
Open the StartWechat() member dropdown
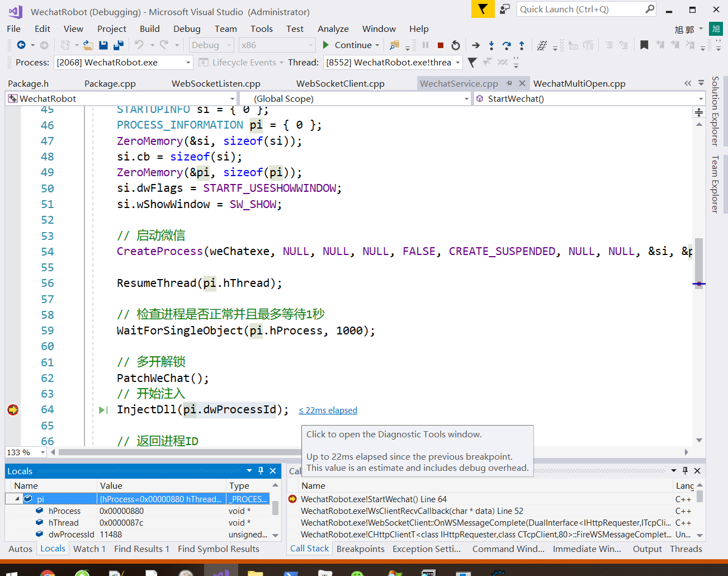pyautogui.click(x=701, y=99)
